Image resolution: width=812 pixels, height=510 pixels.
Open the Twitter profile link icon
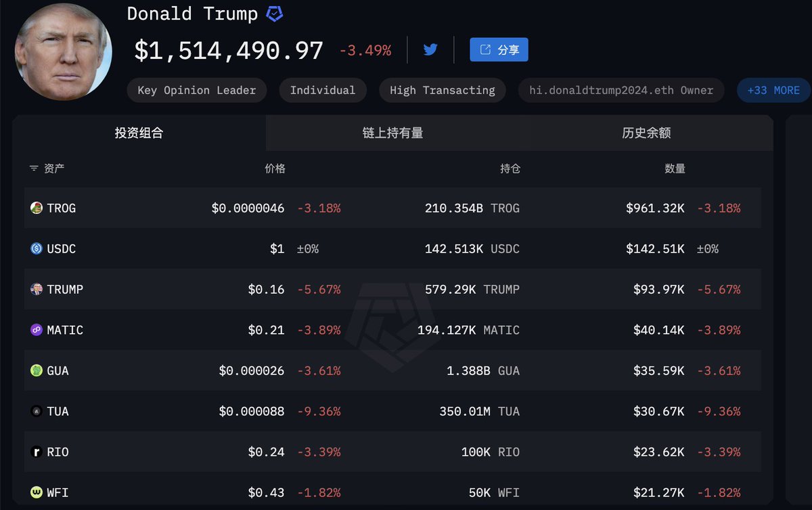click(x=430, y=49)
